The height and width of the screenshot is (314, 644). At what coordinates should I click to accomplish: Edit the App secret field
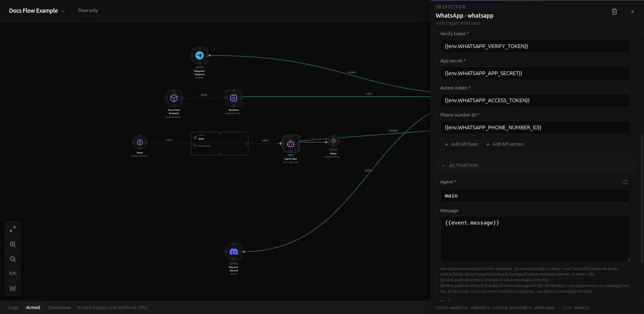coord(535,73)
